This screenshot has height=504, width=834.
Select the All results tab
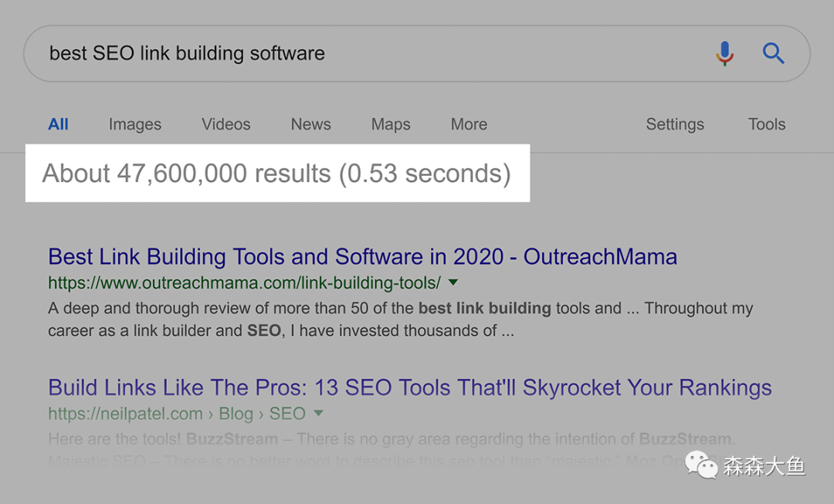[x=58, y=124]
